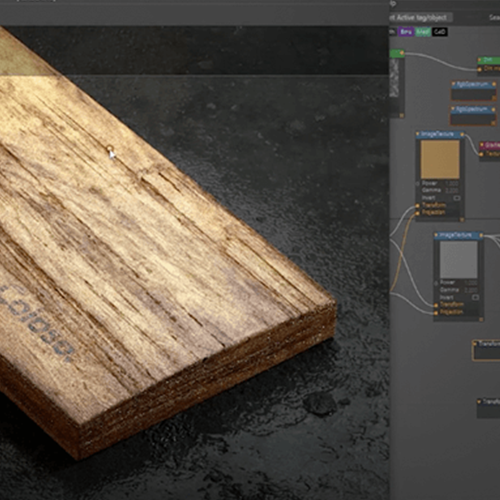
Task: Collapse tan ImageTexture node via corner arrow
Action: click(462, 220)
